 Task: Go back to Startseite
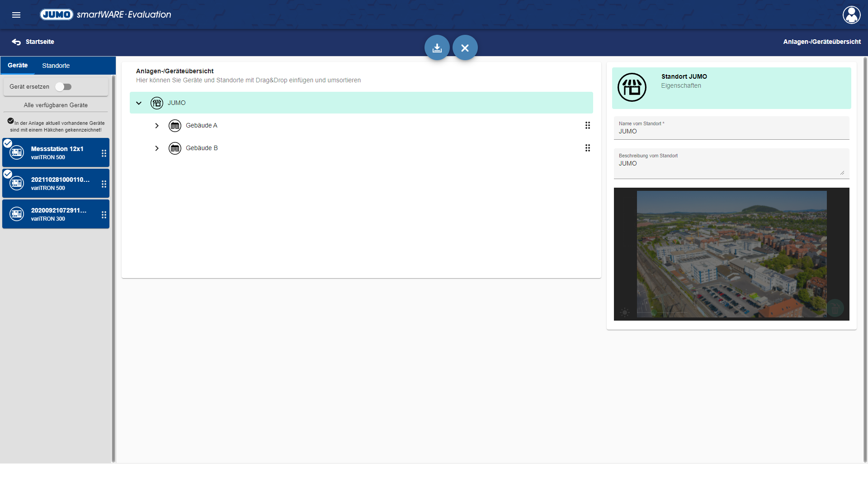coord(33,42)
